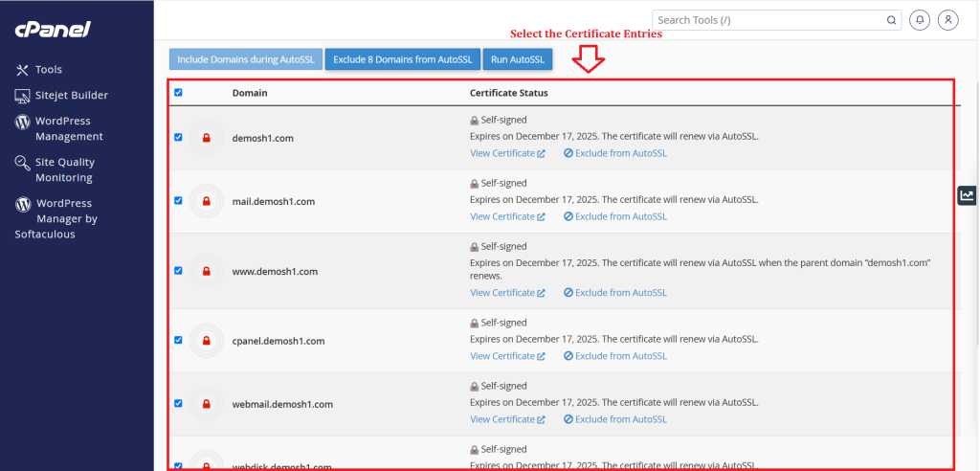This screenshot has width=980, height=471.
Task: Exclude www.demosh1.com from AutoSSL
Action: pos(615,293)
